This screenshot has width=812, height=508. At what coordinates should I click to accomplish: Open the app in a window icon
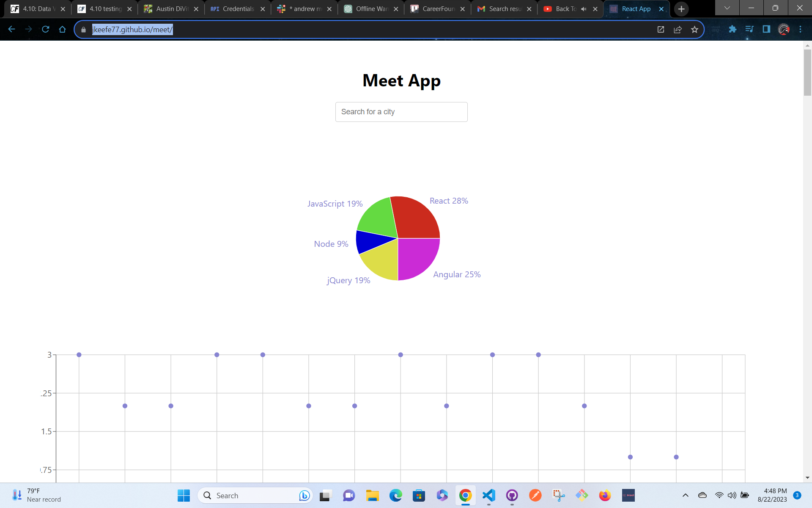tap(661, 29)
